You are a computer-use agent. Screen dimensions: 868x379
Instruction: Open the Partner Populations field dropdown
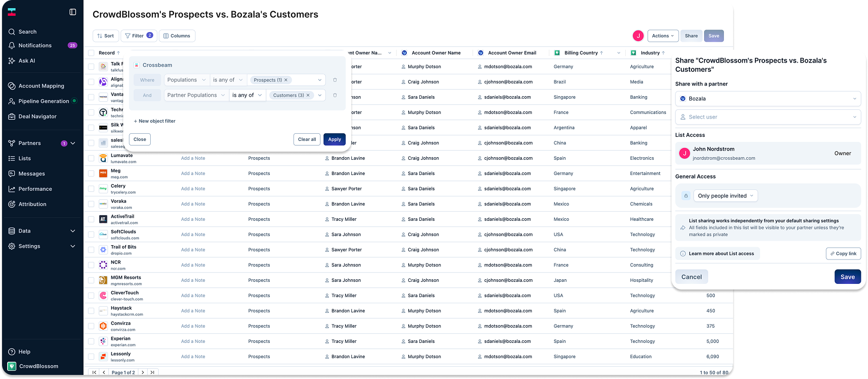click(x=196, y=95)
